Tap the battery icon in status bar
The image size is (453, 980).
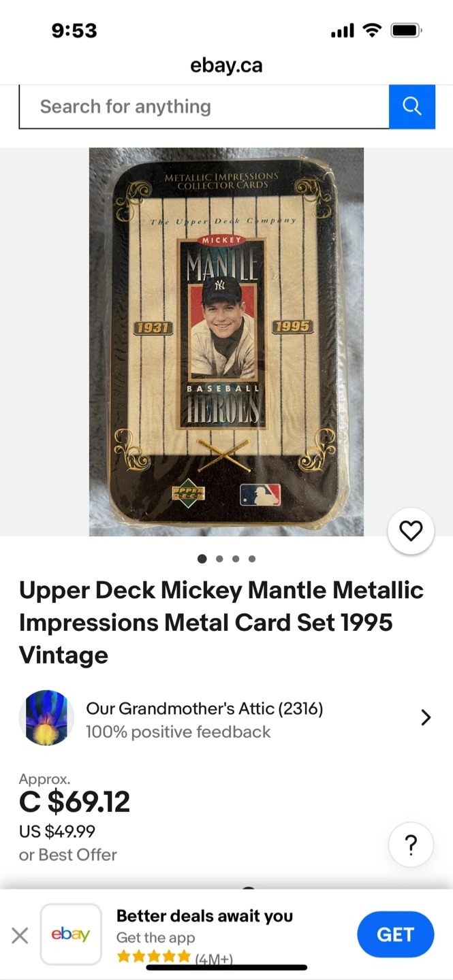(406, 31)
